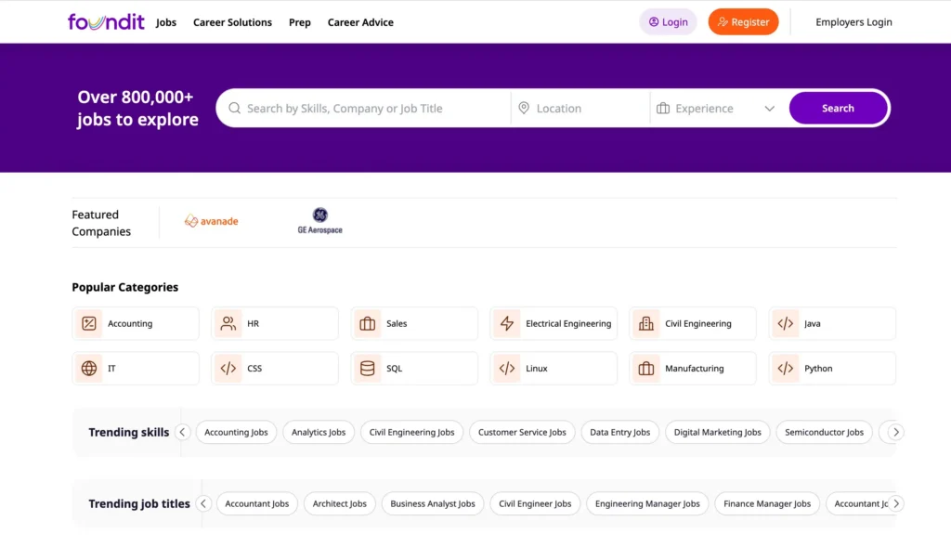Expand the Experience dropdown chevron

(770, 109)
